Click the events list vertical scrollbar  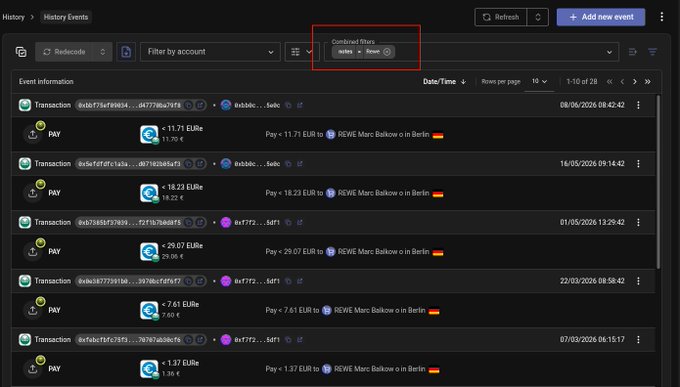pos(658,182)
